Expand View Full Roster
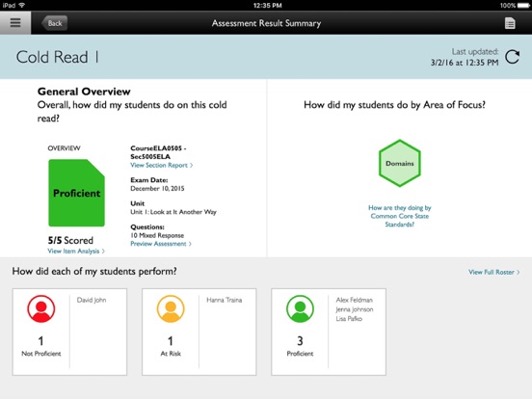 (x=494, y=272)
